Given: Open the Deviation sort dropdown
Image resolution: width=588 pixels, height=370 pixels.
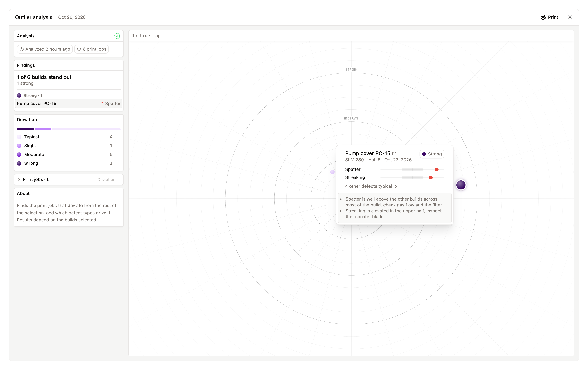Looking at the screenshot, I should 108,179.
